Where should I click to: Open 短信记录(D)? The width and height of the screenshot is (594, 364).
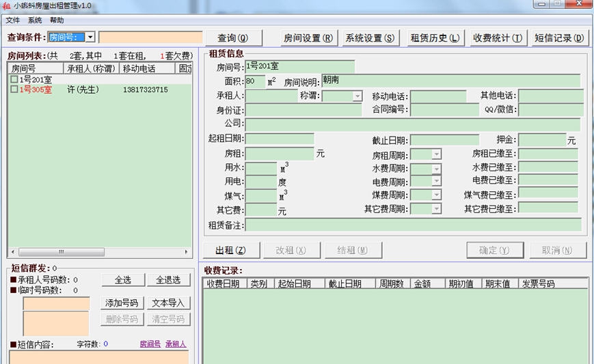(559, 38)
